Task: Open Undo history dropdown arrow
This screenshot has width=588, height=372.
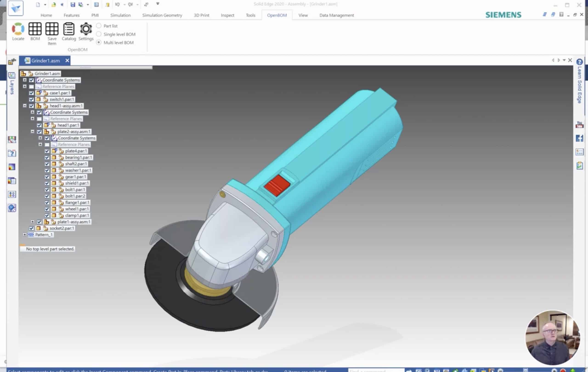Action: click(x=124, y=5)
